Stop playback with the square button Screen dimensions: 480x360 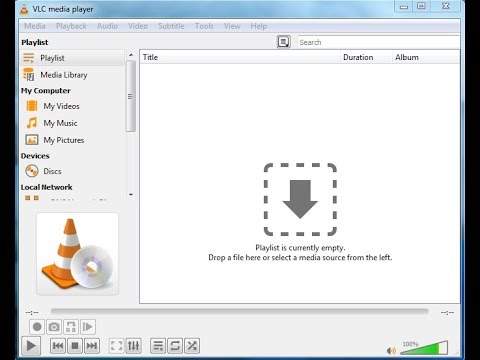coord(75,346)
